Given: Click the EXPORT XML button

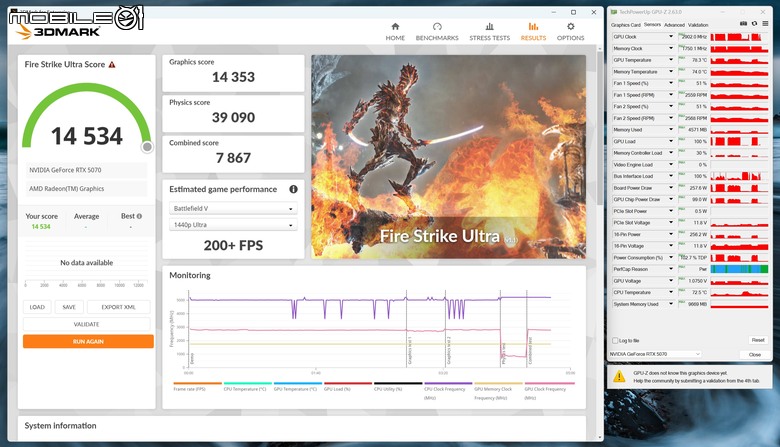Looking at the screenshot, I should (118, 307).
